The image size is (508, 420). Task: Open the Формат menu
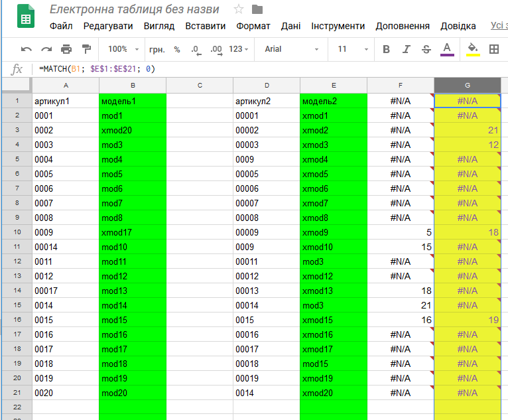point(253,26)
